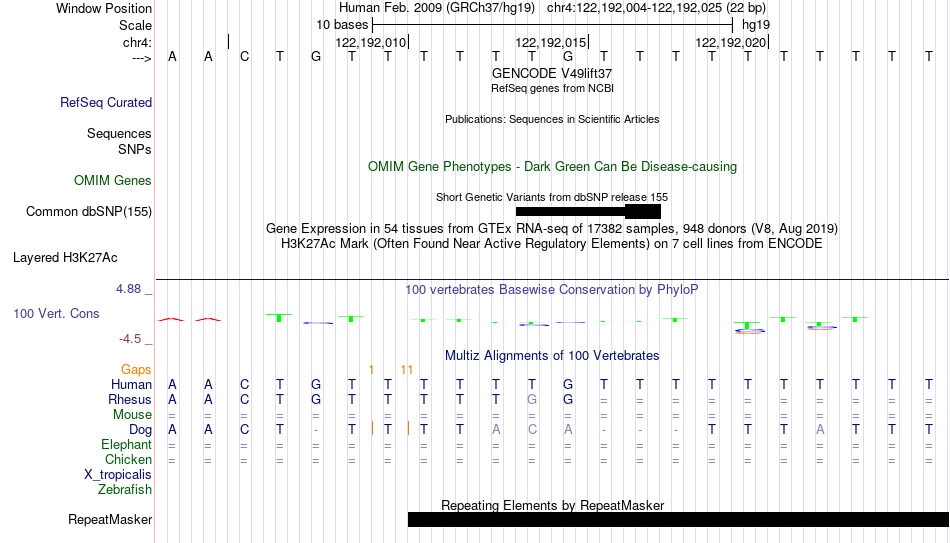Click the RefSeq Curated track label

click(x=105, y=102)
